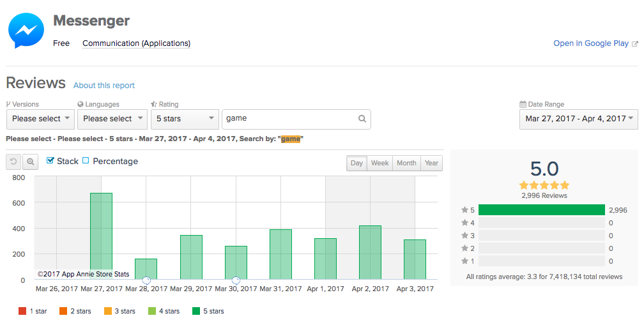This screenshot has height=318, width=644.
Task: Click the external link icon beside Open in Google Play
Action: 635,43
